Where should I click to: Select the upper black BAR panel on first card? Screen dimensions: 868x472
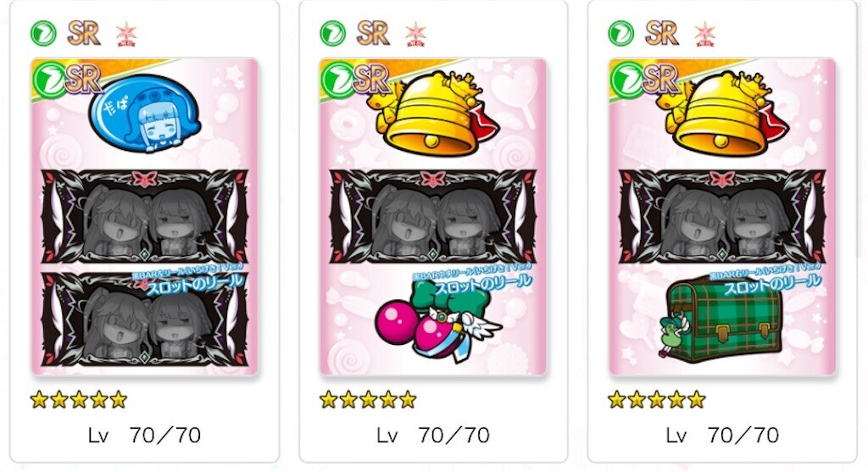pos(145,216)
